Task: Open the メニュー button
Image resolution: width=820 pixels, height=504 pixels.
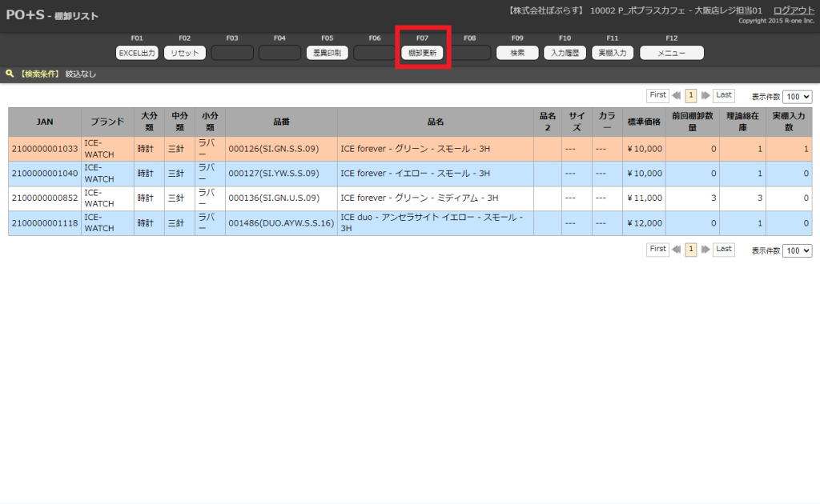Action: tap(671, 53)
